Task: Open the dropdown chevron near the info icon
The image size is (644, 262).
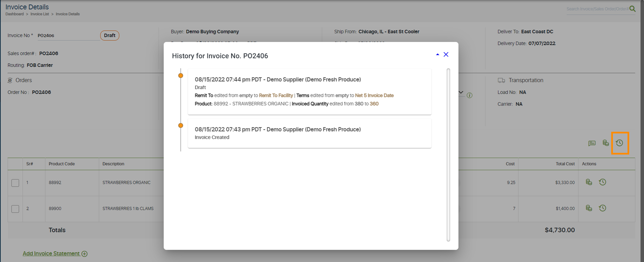Action: point(461,92)
